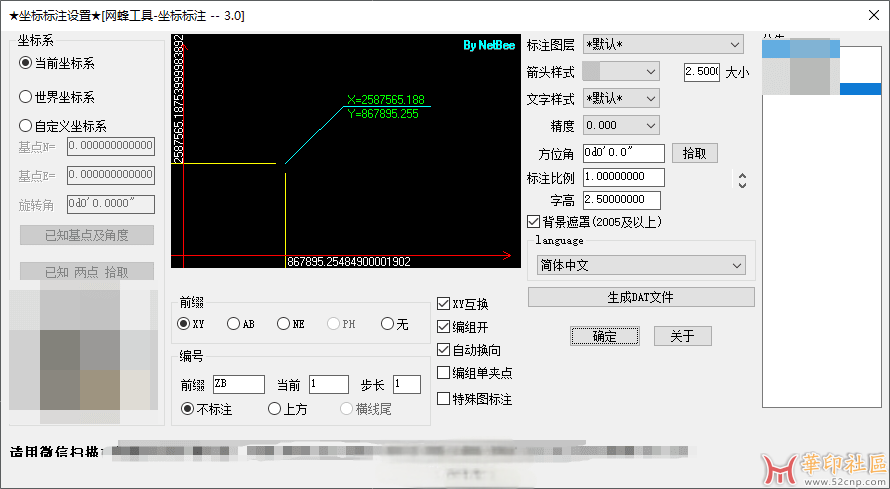The width and height of the screenshot is (890, 489).
Task: Select highlighted blue list entry at right
Action: pos(860,89)
